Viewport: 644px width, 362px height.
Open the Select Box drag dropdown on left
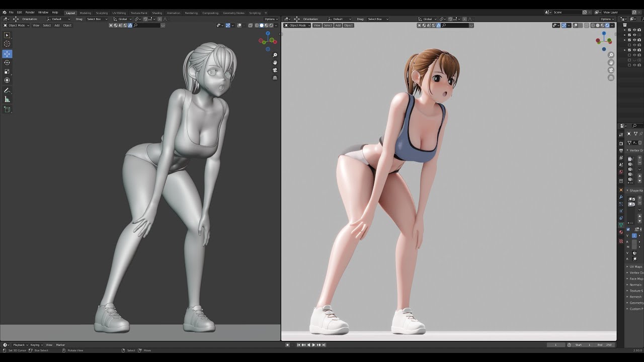[97, 19]
